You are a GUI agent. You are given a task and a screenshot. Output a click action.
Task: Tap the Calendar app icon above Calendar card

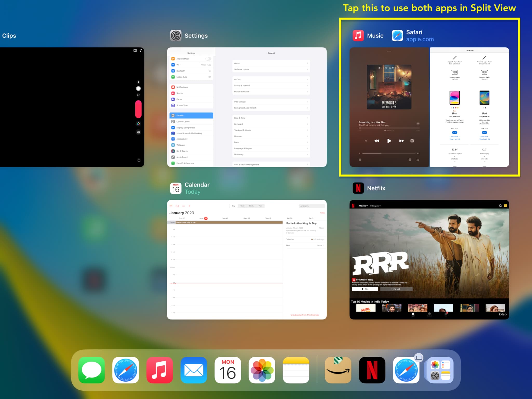point(176,188)
